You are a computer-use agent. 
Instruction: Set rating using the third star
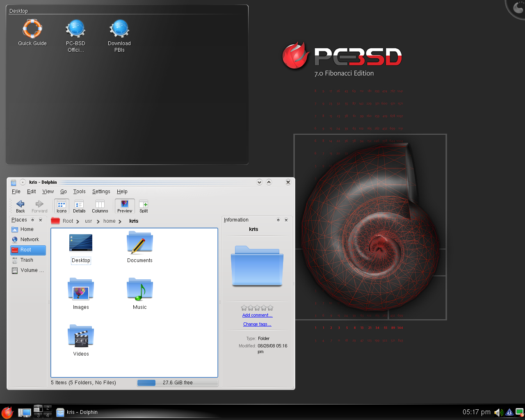click(x=257, y=308)
